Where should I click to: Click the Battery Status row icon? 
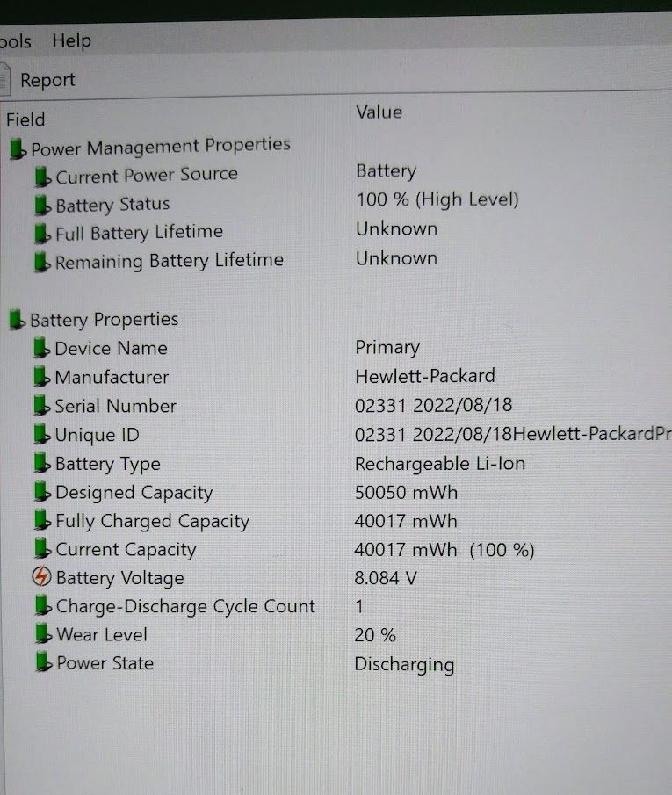[42, 206]
